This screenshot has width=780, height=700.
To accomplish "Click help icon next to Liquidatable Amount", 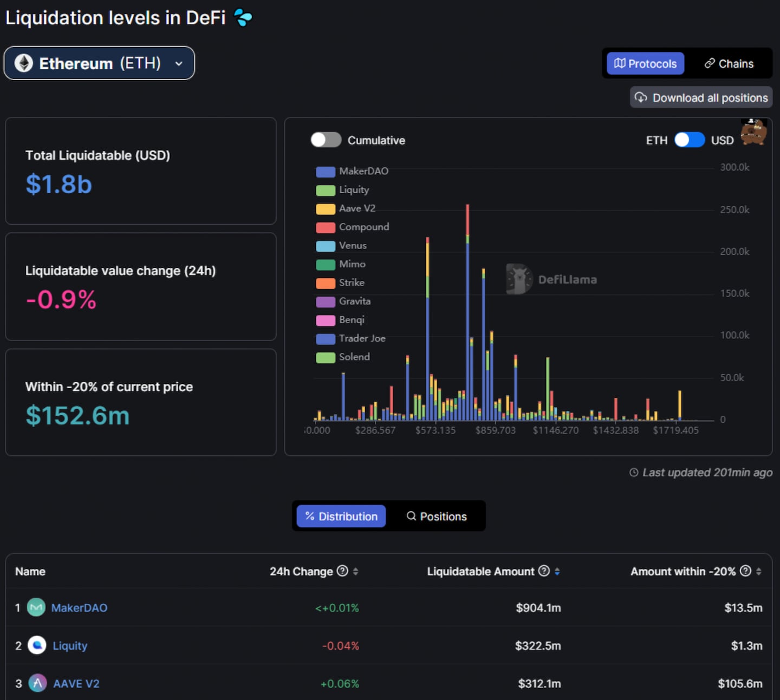I will tap(544, 571).
